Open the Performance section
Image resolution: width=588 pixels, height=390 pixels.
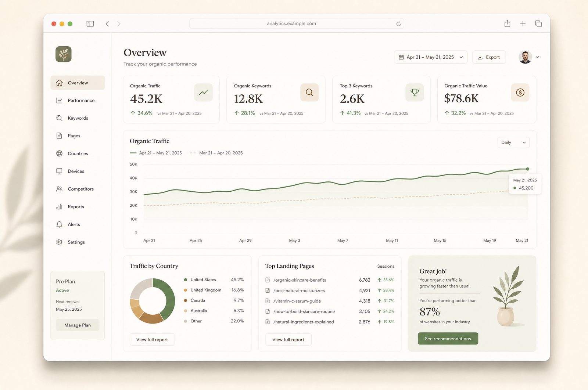(x=78, y=100)
